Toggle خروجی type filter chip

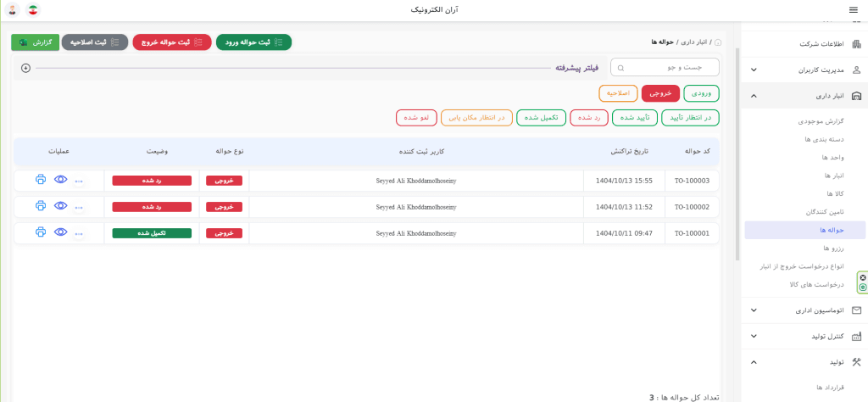coord(660,93)
